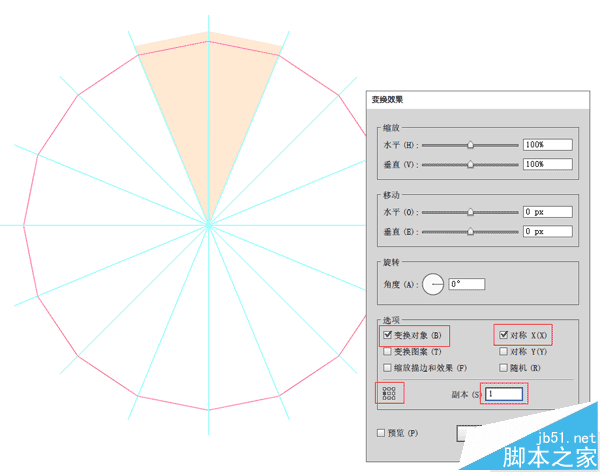Enable the 变换图案 (T) checkbox
The height and width of the screenshot is (472, 600).
tap(388, 351)
